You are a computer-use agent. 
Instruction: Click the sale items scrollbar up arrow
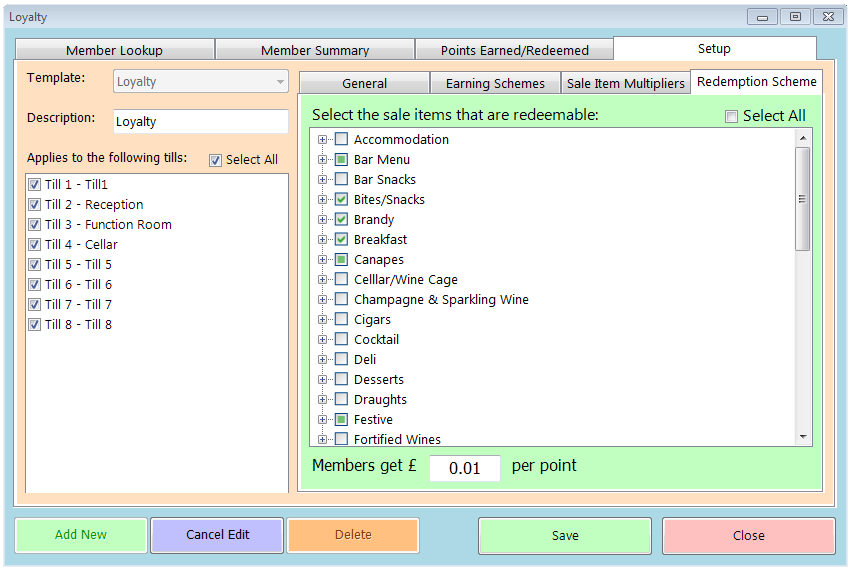tap(803, 138)
